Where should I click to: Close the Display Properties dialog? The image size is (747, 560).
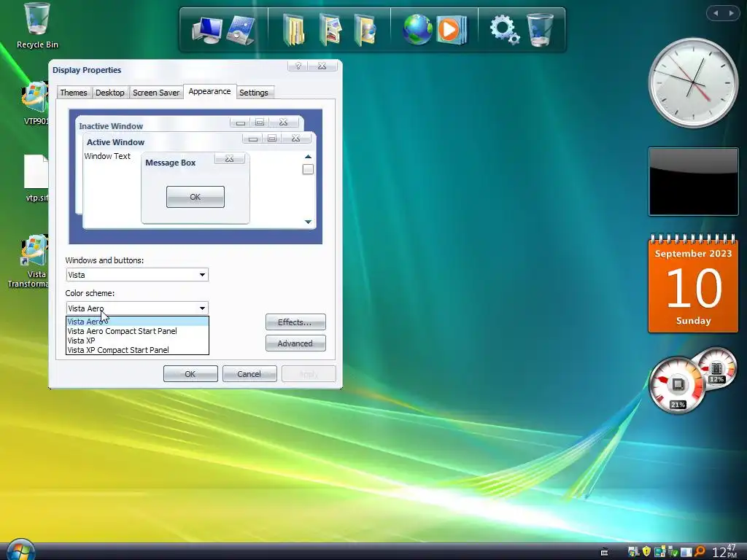click(322, 66)
